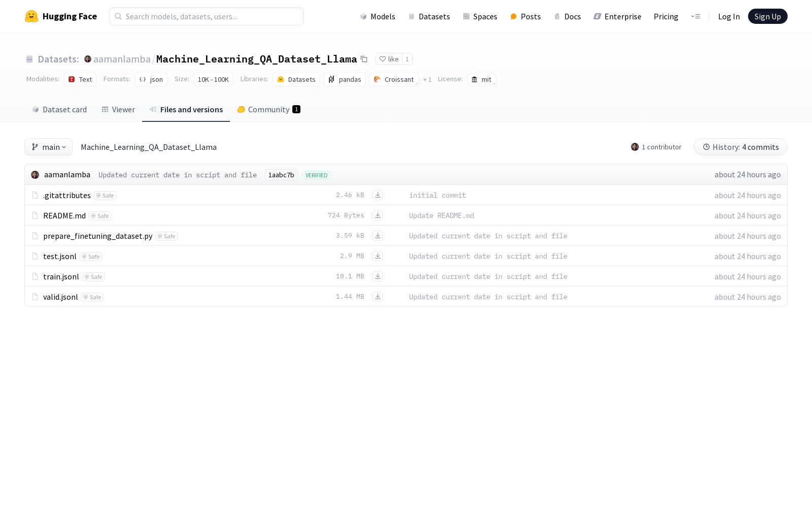Copy the dataset name to clipboard
The image size is (812, 508).
(x=364, y=59)
